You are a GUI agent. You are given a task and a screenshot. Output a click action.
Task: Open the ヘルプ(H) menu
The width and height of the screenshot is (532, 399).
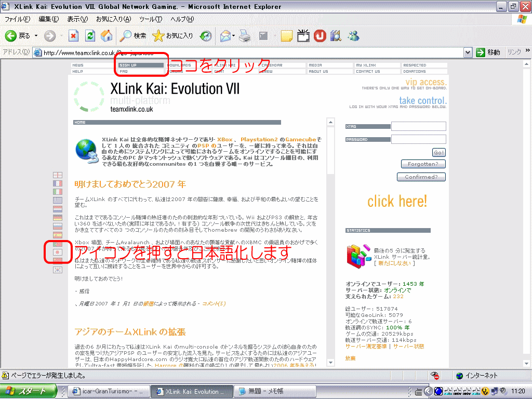[x=182, y=19]
